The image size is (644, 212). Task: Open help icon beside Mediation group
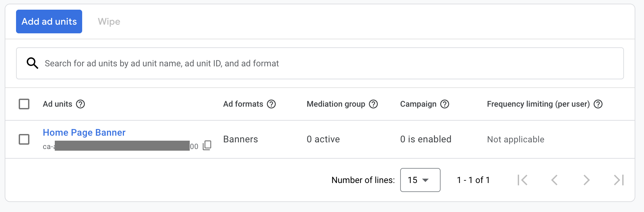[373, 104]
